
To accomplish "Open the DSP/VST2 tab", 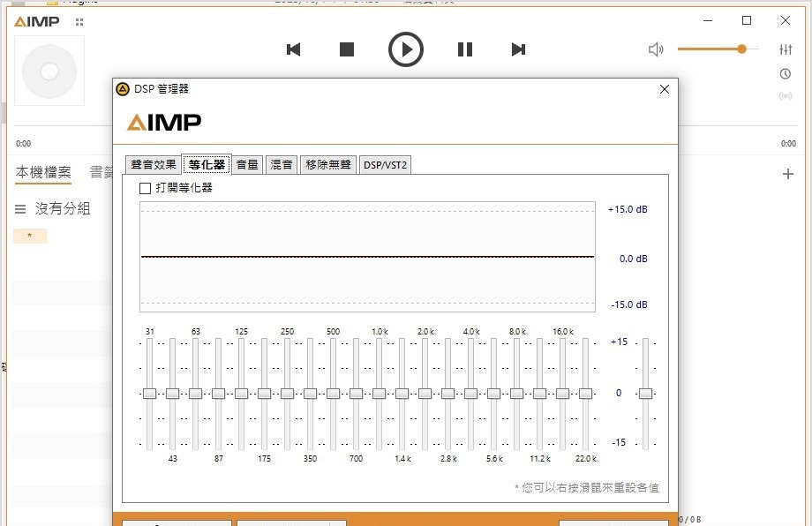I will pos(385,164).
